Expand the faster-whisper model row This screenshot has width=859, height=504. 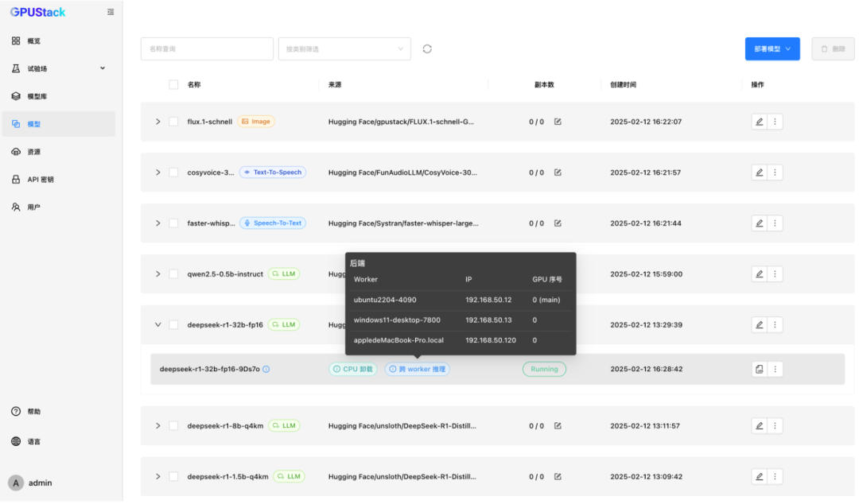(x=157, y=223)
